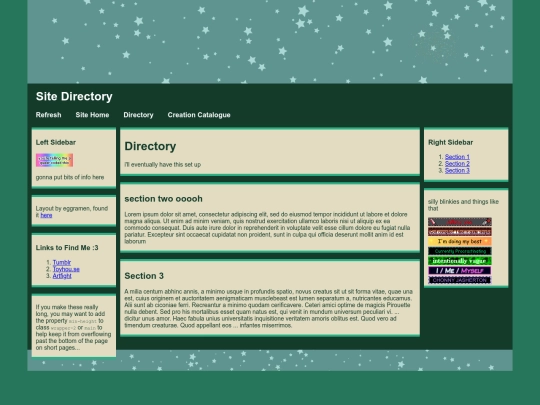Click the "Left Sidebar" heading
540x405 pixels.
[56, 142]
